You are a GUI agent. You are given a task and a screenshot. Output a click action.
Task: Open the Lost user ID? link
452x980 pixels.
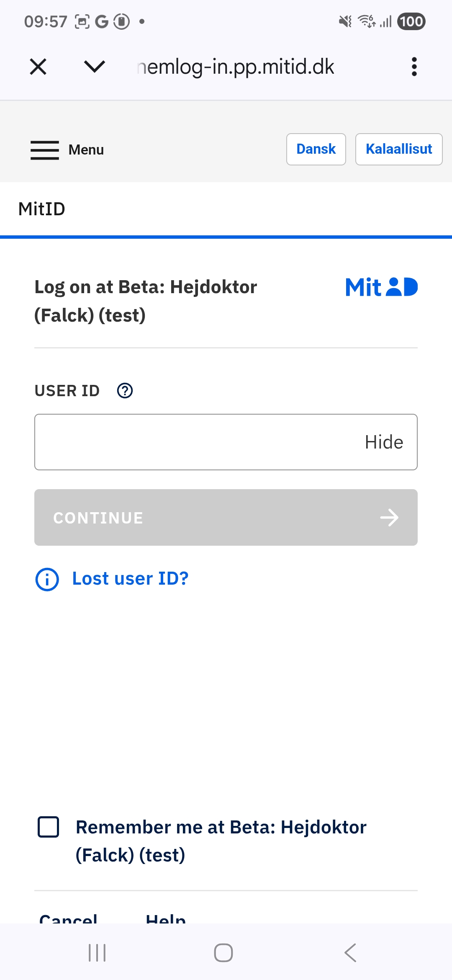[x=130, y=578]
